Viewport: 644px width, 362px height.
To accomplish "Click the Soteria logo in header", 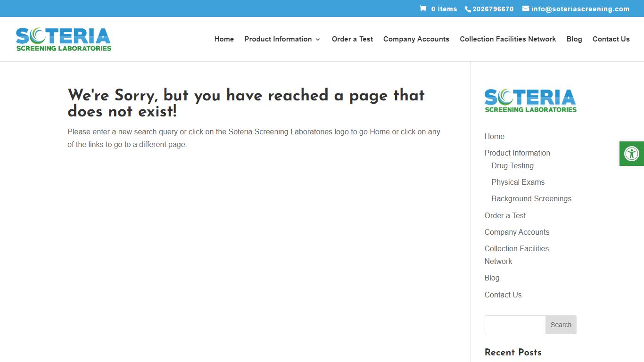I will click(x=64, y=39).
